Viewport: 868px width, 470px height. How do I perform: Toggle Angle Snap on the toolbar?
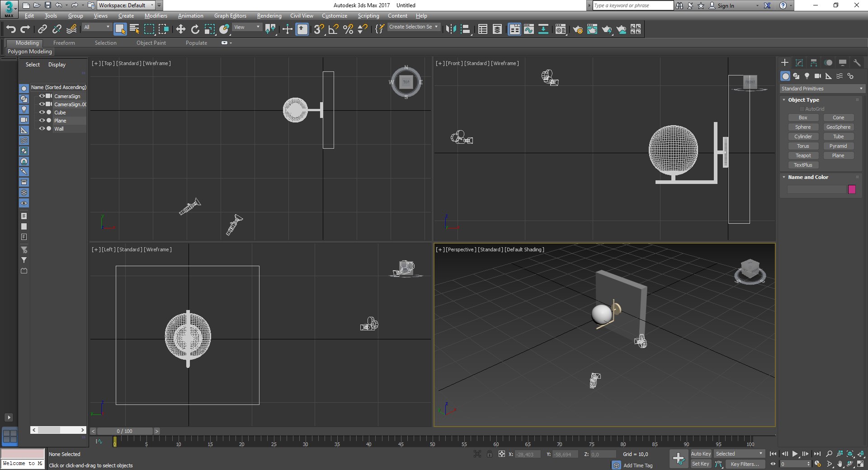point(334,29)
